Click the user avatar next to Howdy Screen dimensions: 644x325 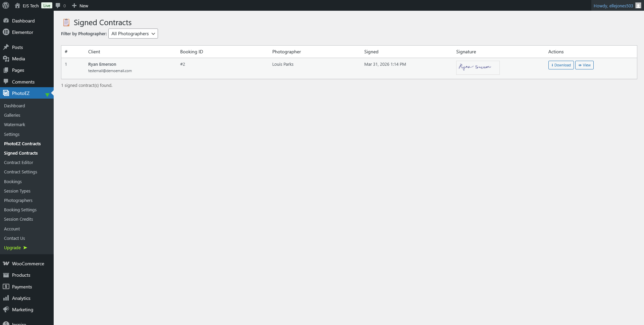pos(638,5)
